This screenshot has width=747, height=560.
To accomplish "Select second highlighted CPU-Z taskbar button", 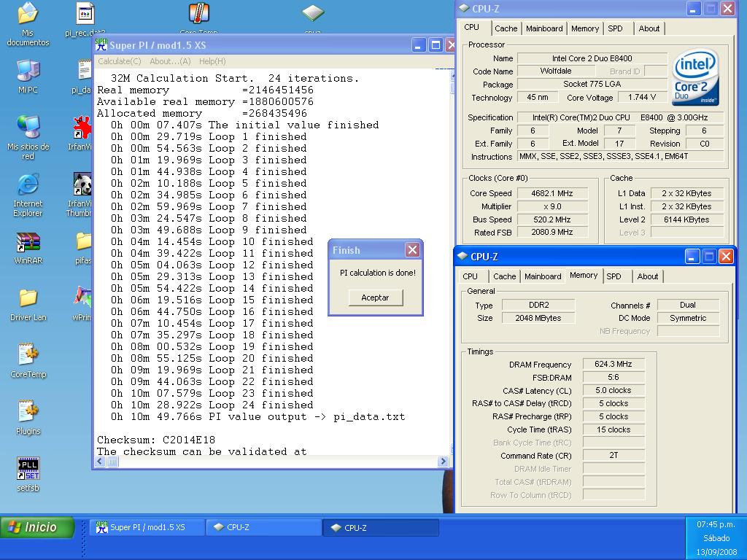I will [381, 528].
